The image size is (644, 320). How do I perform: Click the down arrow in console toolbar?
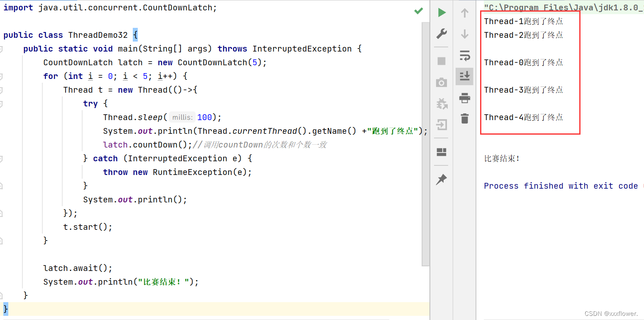pyautogui.click(x=465, y=34)
